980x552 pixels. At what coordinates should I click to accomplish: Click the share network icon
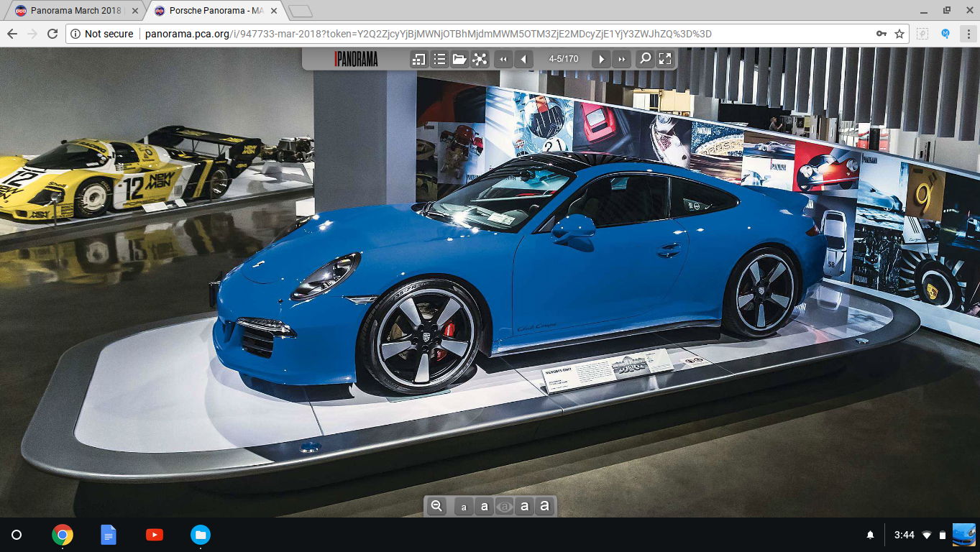coord(480,59)
